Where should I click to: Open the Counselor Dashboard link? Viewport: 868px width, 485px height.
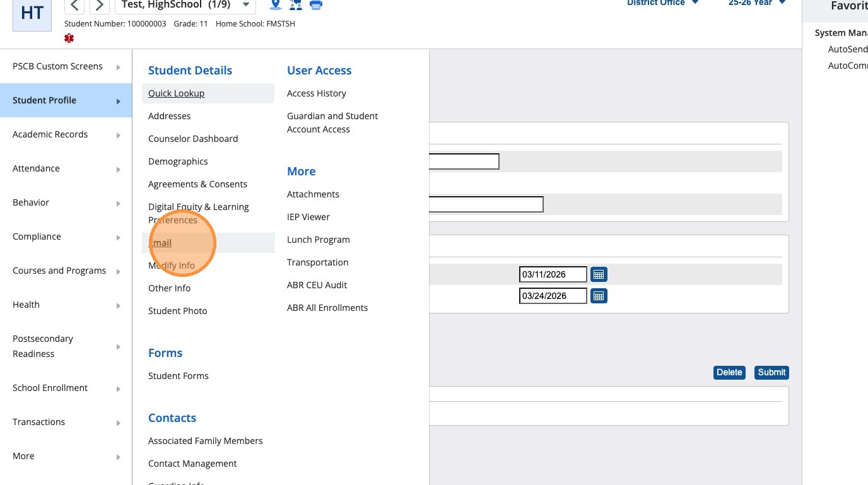click(193, 139)
